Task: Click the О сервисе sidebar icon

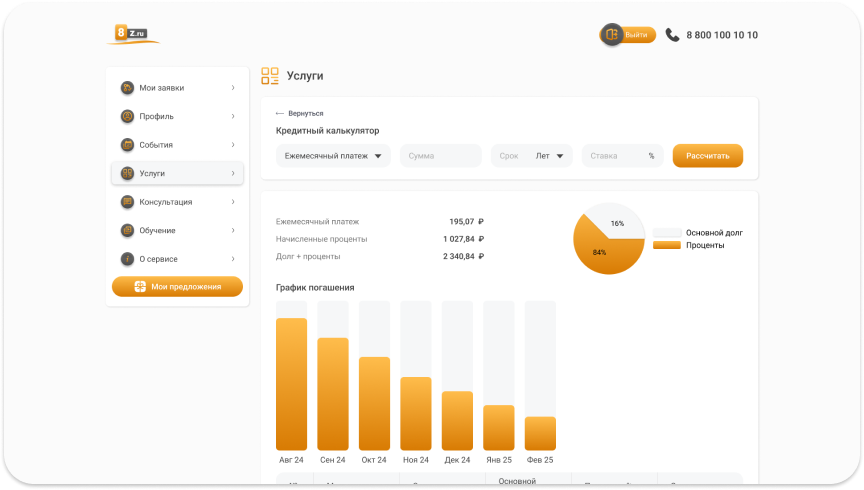Action: point(127,259)
